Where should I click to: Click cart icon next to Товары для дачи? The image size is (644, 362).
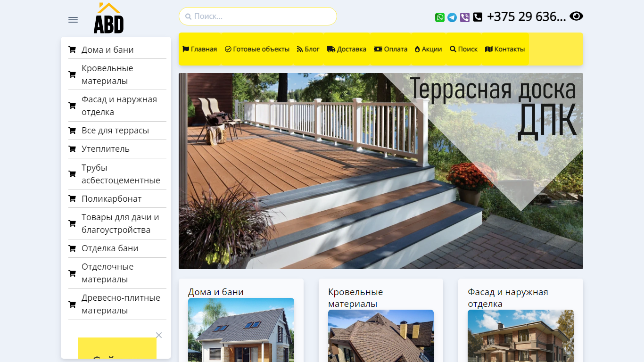(72, 223)
